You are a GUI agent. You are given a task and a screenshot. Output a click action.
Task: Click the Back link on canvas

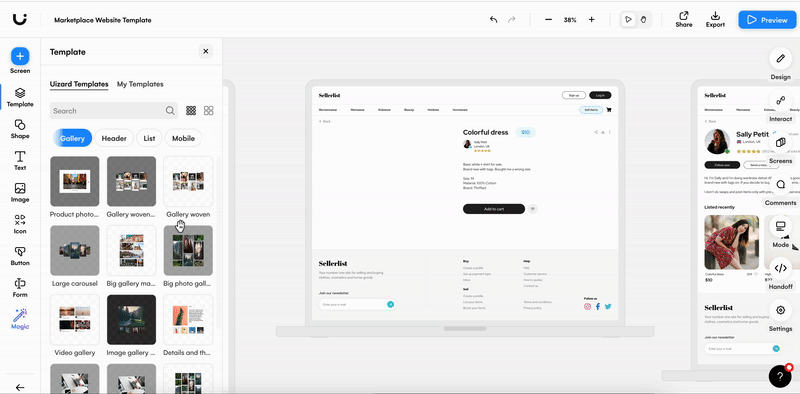coord(325,121)
